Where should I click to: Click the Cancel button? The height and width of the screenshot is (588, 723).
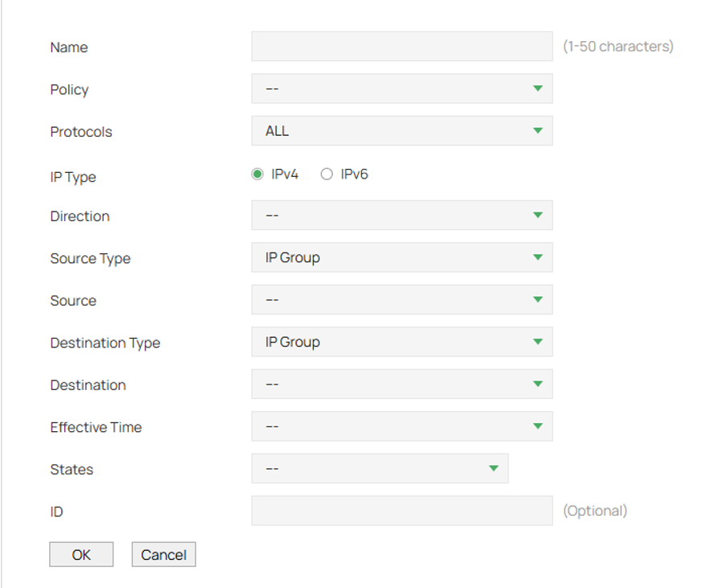(164, 554)
